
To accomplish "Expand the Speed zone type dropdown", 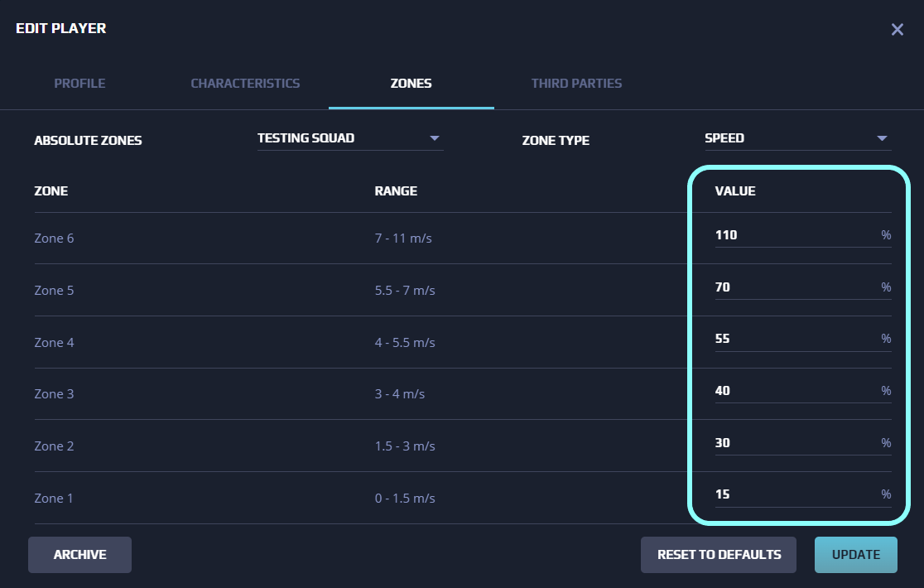I will (797, 138).
